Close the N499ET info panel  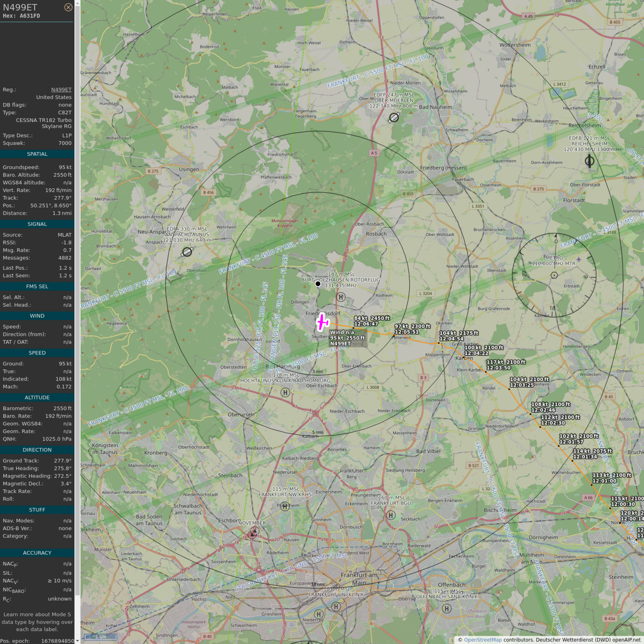(x=68, y=7)
